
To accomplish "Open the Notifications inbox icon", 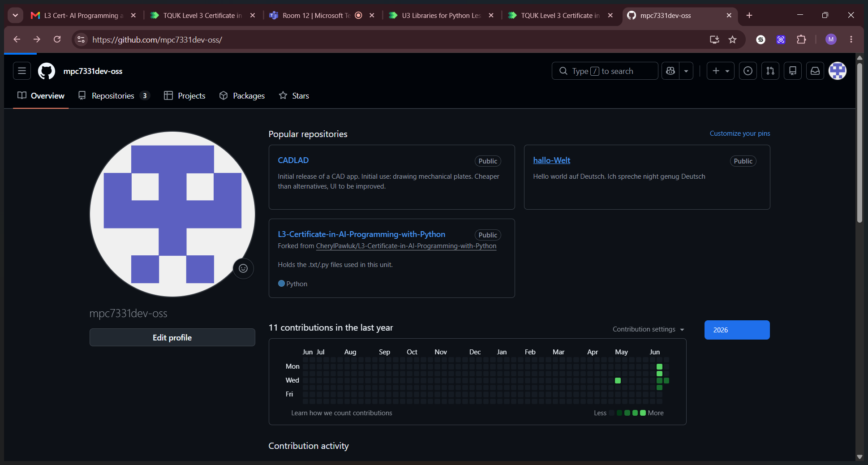I will point(815,71).
